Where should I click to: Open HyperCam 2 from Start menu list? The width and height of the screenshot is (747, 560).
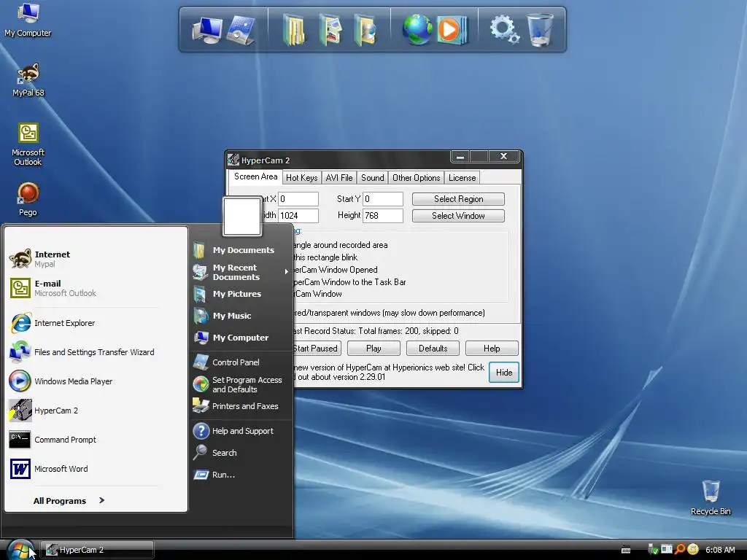click(96, 411)
